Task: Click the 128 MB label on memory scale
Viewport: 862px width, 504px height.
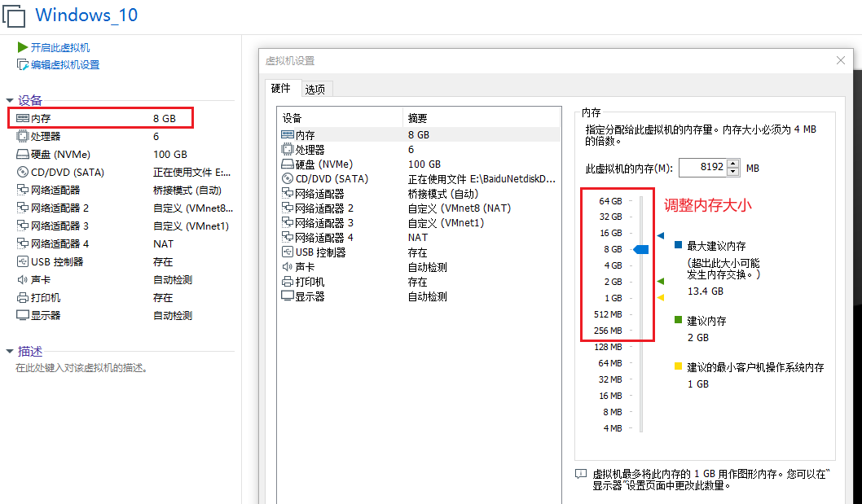Action: click(x=608, y=347)
